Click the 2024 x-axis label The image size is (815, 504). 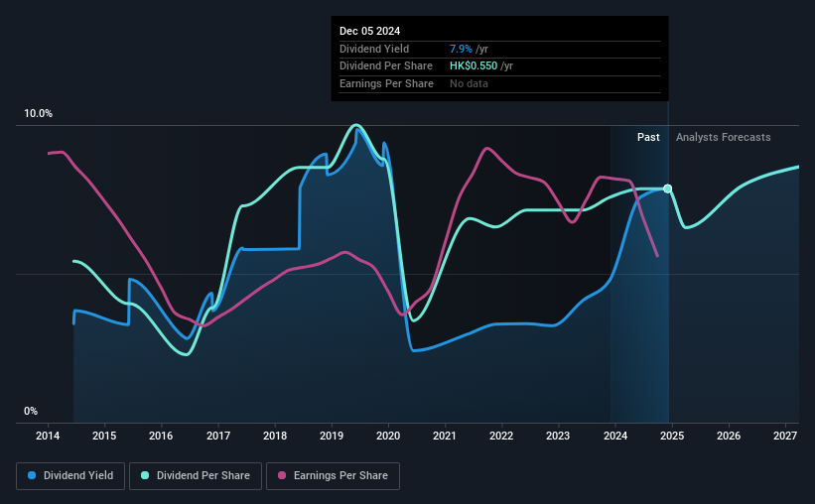click(x=614, y=436)
